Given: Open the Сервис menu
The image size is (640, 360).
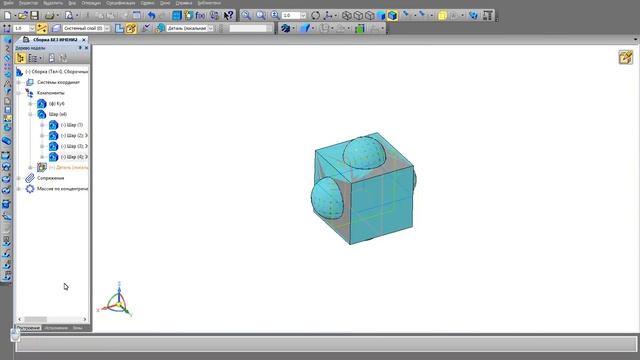Looking at the screenshot, I should click(x=147, y=3).
